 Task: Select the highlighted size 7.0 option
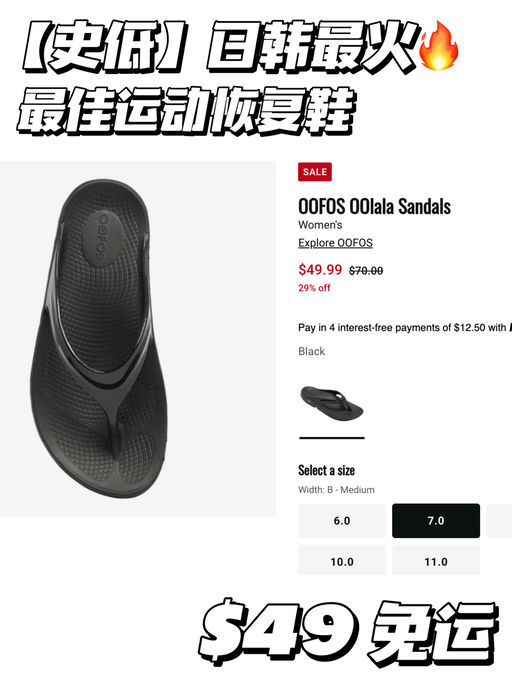[x=436, y=521]
